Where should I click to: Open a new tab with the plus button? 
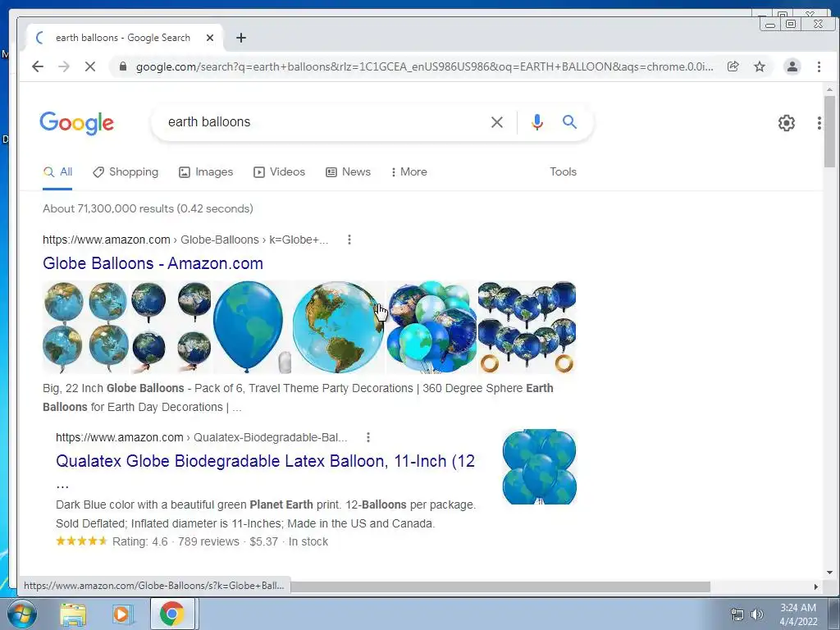point(241,38)
